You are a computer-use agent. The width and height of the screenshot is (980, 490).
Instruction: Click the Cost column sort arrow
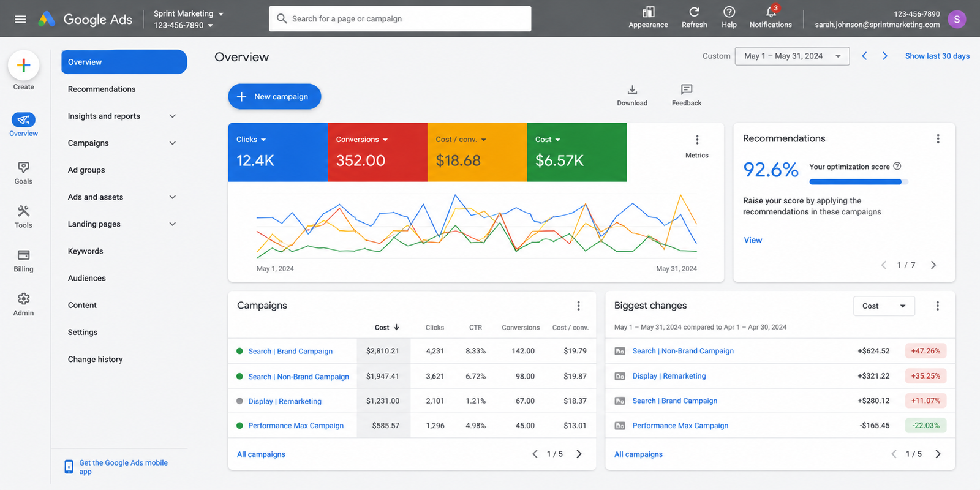(396, 327)
